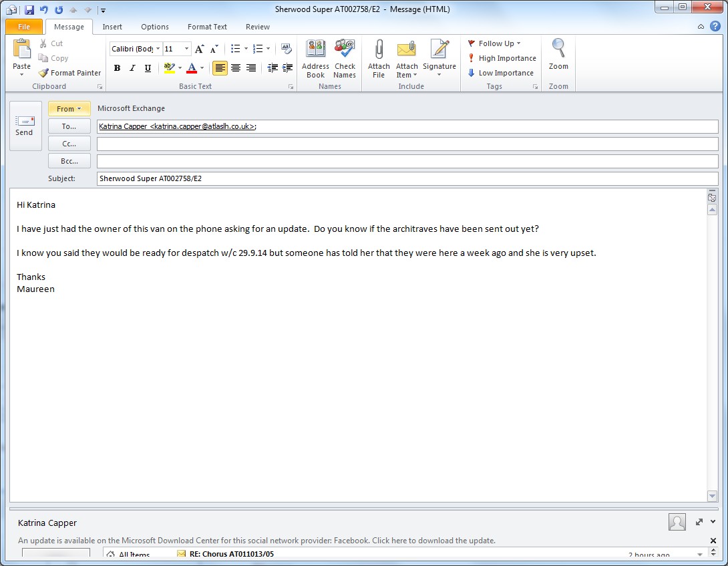Open the Zoom dialog
This screenshot has height=566, width=728.
pos(558,54)
